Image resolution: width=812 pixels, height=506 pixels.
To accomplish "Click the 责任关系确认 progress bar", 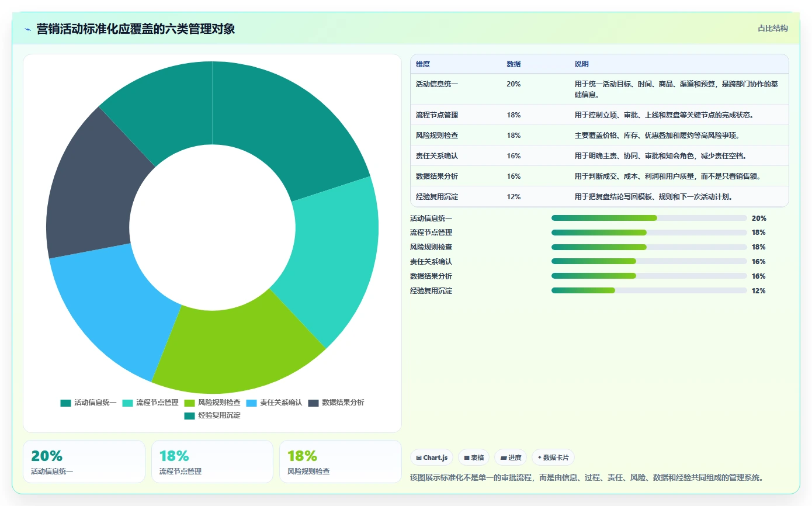I will (x=649, y=262).
